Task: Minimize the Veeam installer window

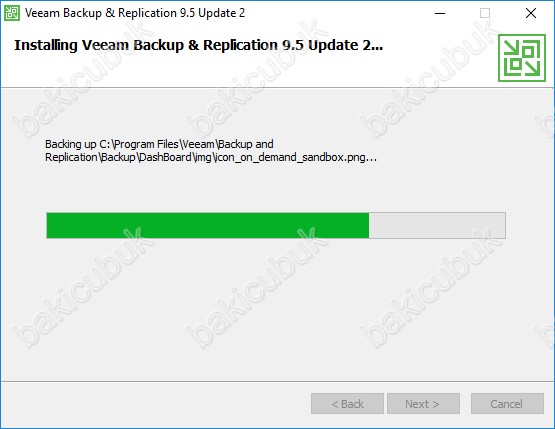Action: [x=440, y=13]
